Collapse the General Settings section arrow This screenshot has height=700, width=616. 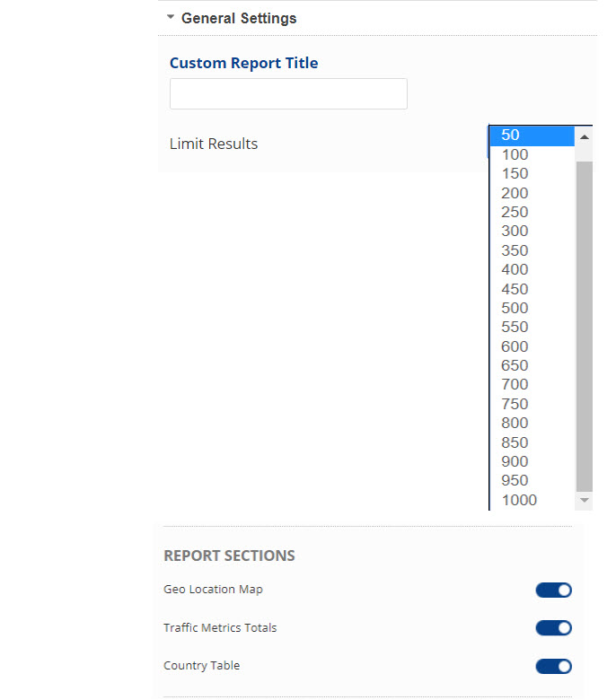pos(171,17)
